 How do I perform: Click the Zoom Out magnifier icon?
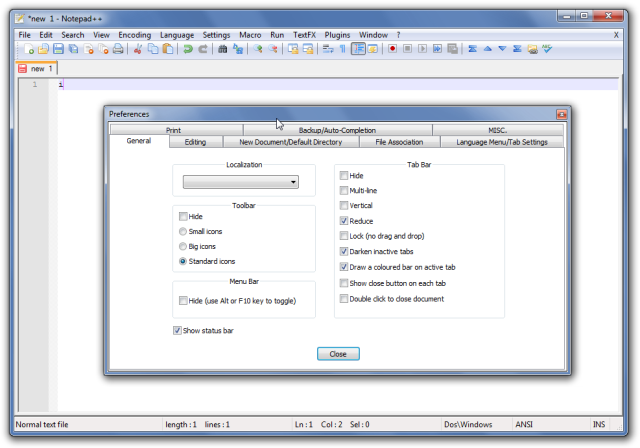point(273,49)
